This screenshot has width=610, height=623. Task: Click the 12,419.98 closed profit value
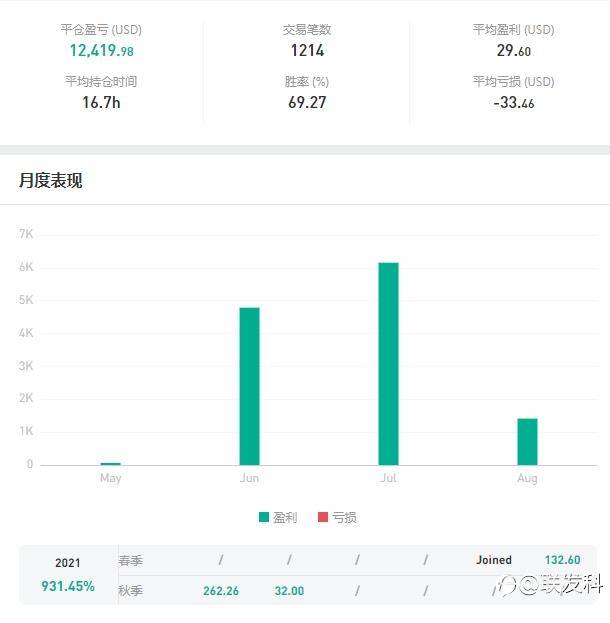tap(102, 51)
